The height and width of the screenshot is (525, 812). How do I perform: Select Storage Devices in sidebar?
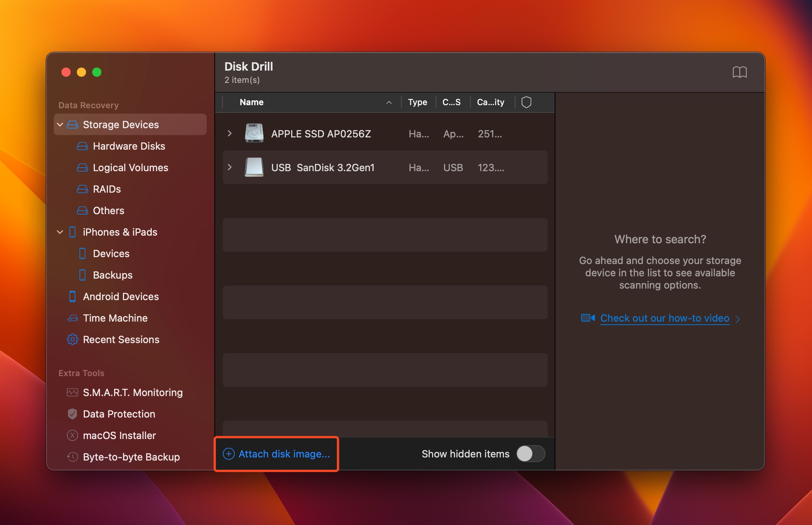pos(121,124)
